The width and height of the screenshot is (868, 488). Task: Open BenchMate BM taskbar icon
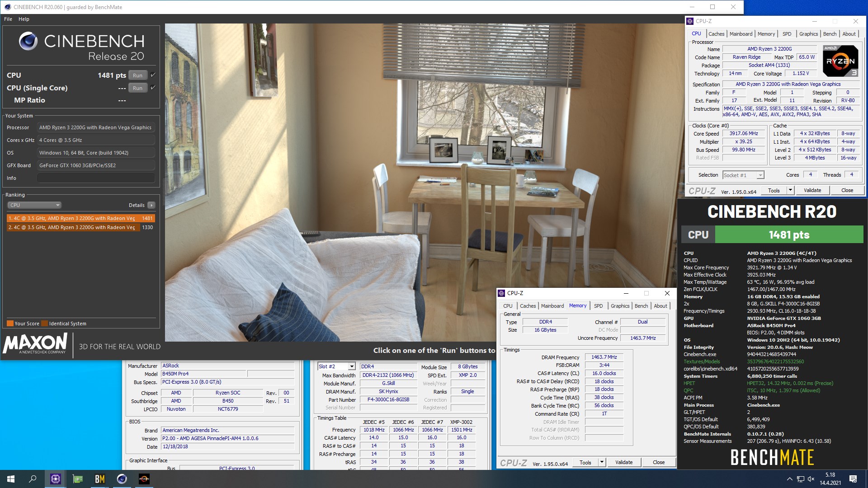click(x=99, y=479)
